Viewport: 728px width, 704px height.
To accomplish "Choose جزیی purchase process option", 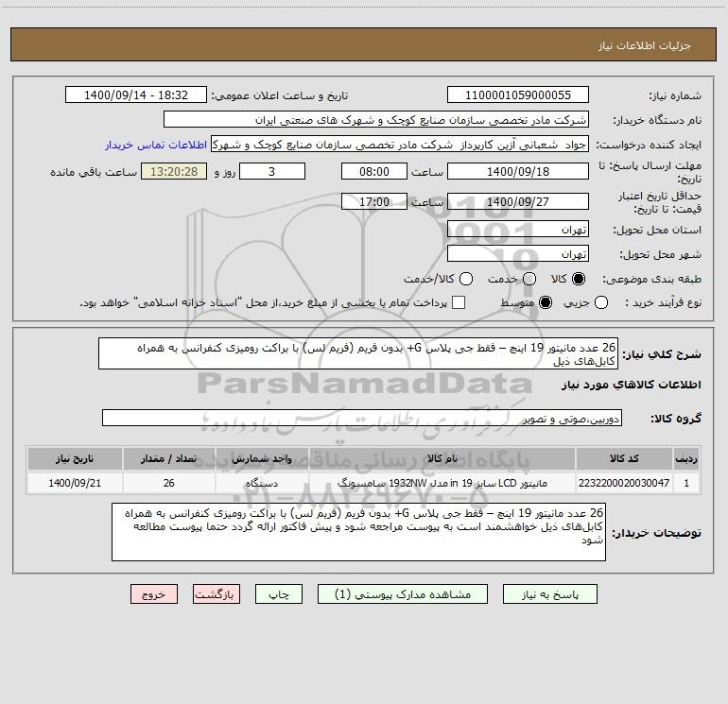I will pos(601,302).
